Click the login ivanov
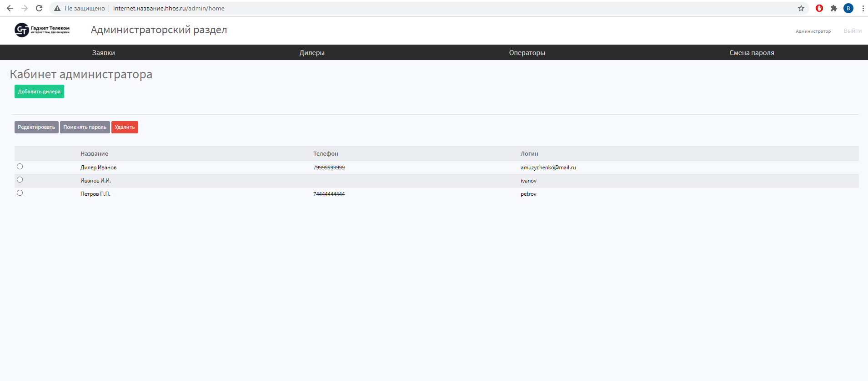Image resolution: width=868 pixels, height=381 pixels. (x=528, y=181)
